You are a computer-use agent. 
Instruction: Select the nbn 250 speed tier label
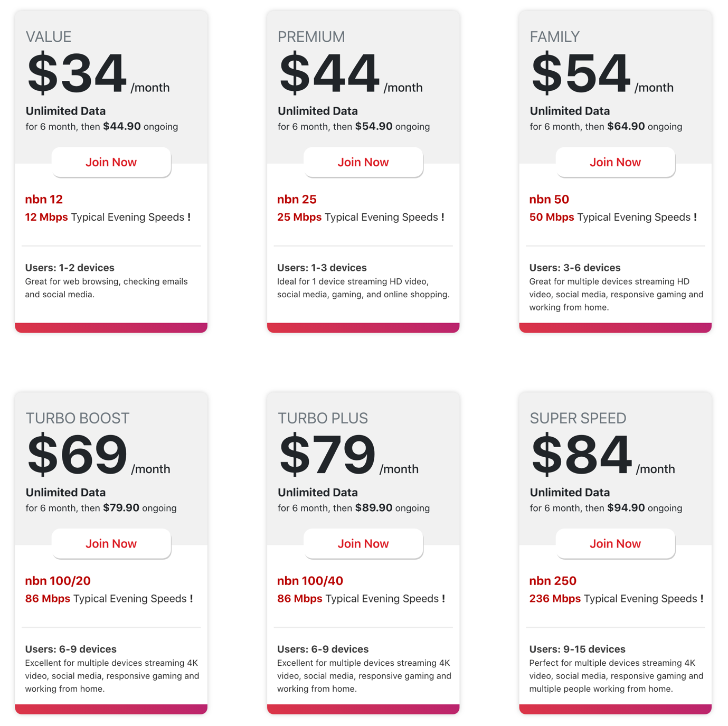coord(552,580)
